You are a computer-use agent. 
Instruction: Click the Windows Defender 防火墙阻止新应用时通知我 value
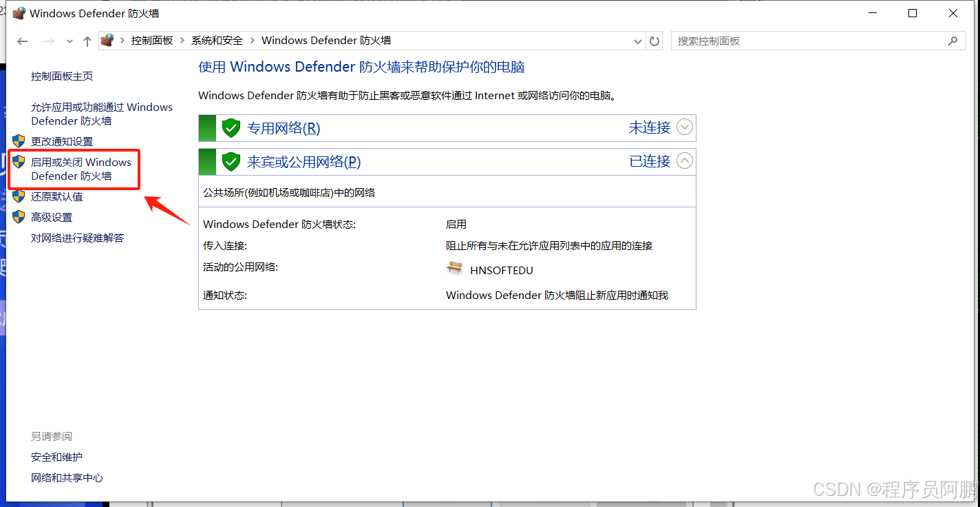(557, 296)
